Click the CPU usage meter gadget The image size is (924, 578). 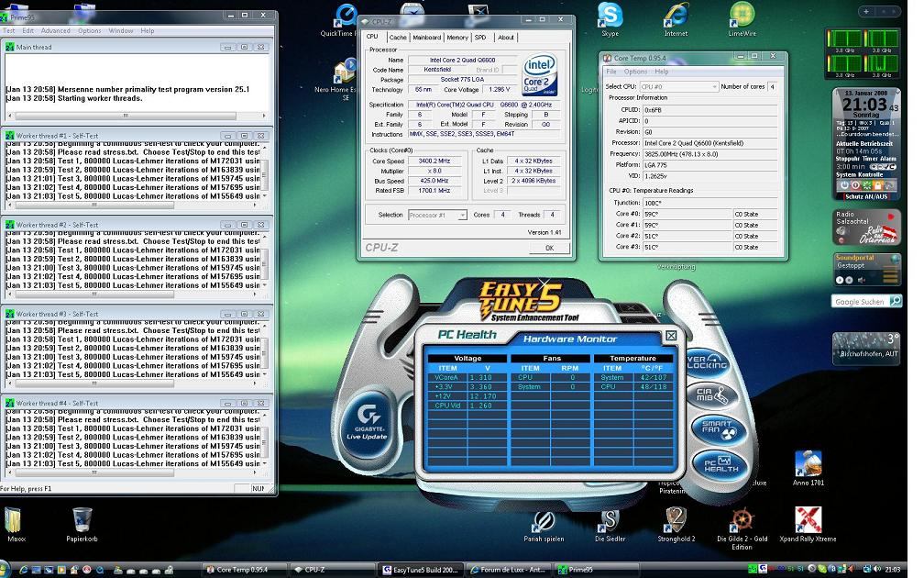click(863, 53)
